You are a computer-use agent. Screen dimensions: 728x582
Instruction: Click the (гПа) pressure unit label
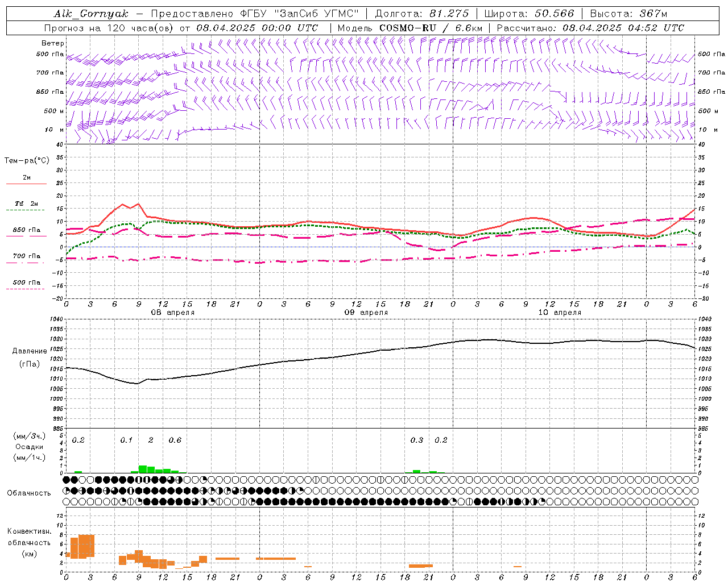click(30, 364)
